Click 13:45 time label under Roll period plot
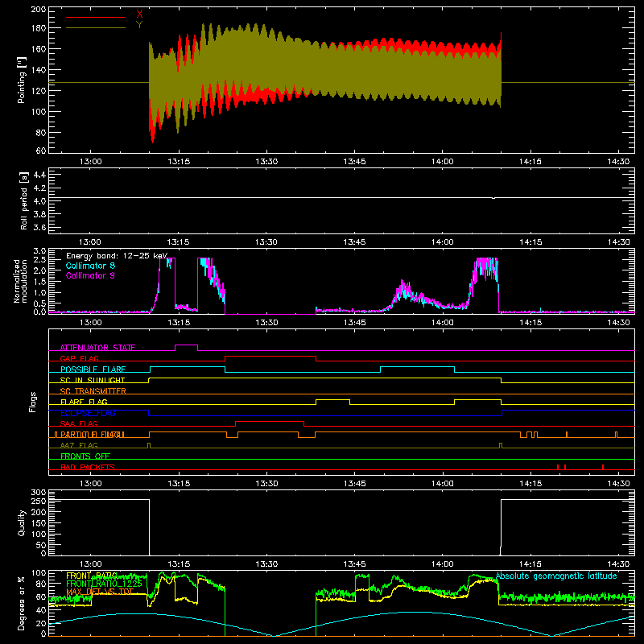This screenshot has width=644, height=644. 354,242
